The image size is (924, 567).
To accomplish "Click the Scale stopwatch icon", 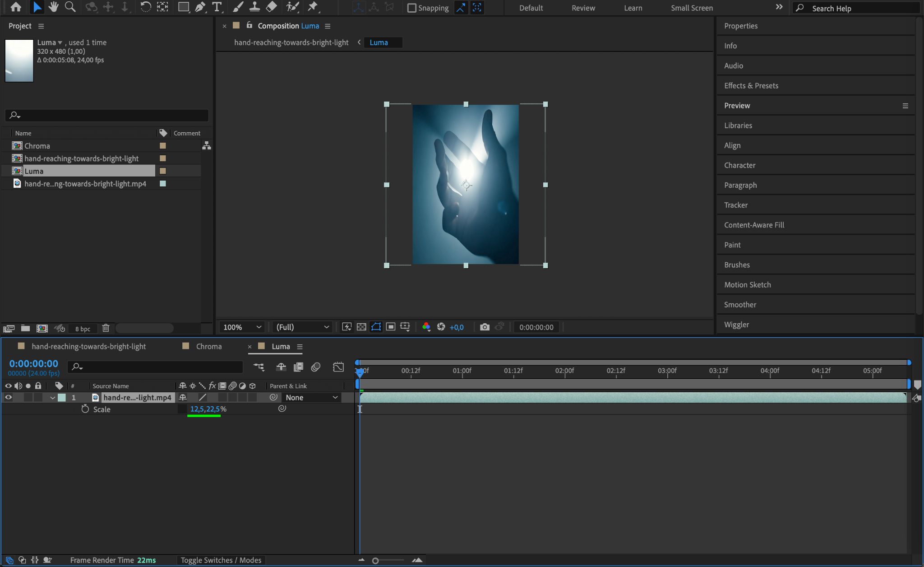I will [85, 409].
